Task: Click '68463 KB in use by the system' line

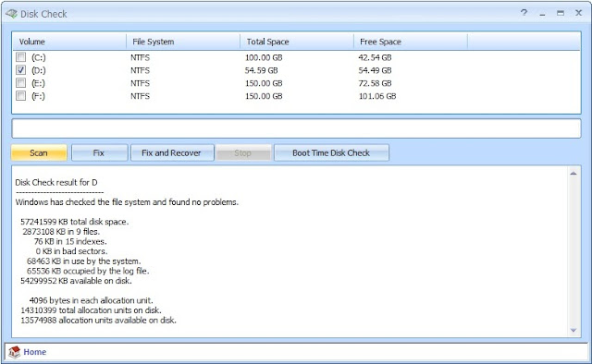Action: (84, 261)
